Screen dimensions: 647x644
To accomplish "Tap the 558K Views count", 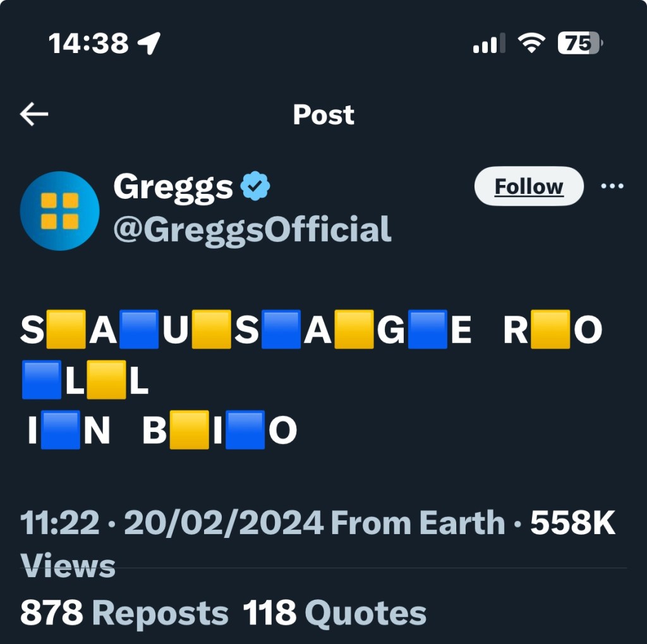I will coord(572,523).
